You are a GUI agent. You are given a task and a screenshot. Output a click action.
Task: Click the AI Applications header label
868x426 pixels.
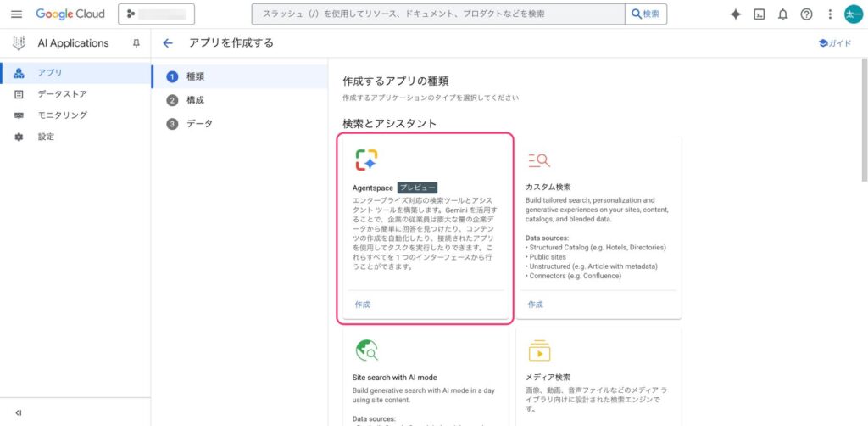click(73, 43)
